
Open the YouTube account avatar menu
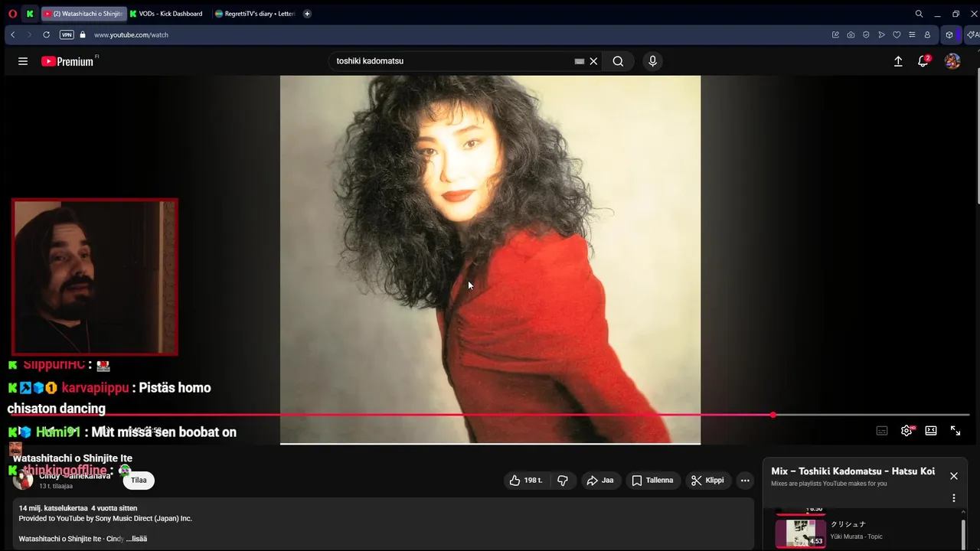(952, 61)
